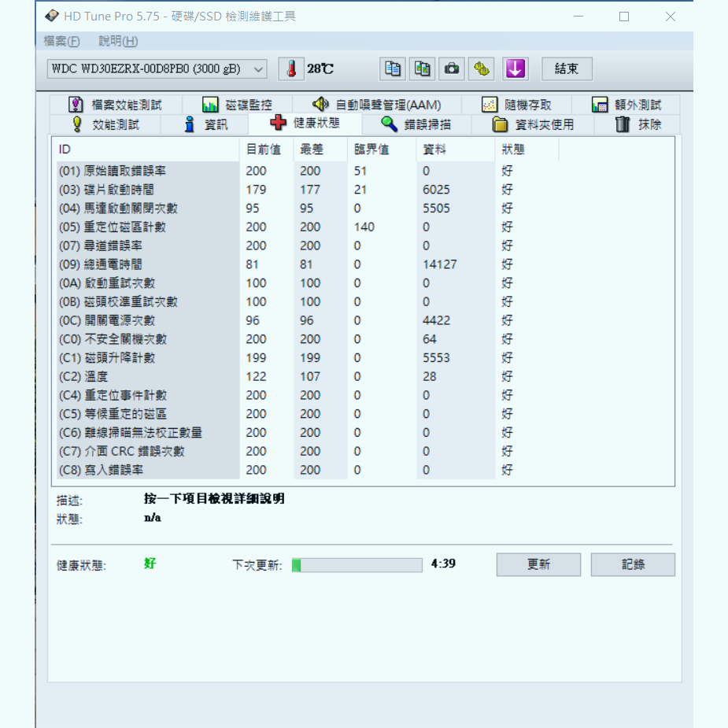Open the 說明(H) menu
The height and width of the screenshot is (728, 728).
pyautogui.click(x=116, y=41)
